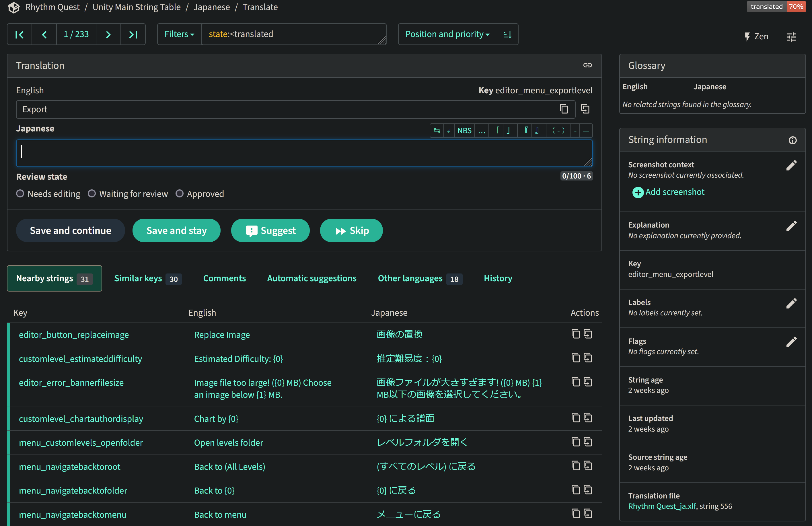The image size is (812, 526).
Task: Go to first string navigation icon
Action: tap(20, 34)
